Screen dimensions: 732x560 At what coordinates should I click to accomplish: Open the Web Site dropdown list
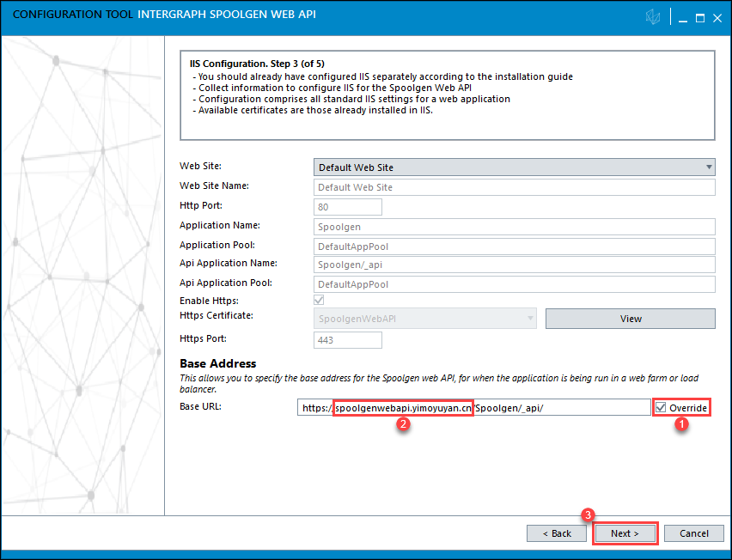point(514,167)
